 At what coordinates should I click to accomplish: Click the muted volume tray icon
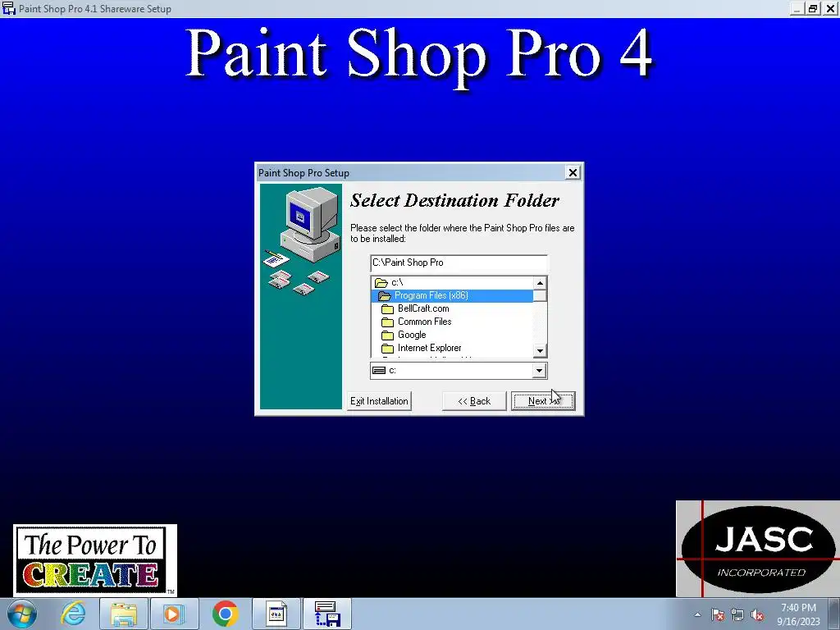[757, 615]
